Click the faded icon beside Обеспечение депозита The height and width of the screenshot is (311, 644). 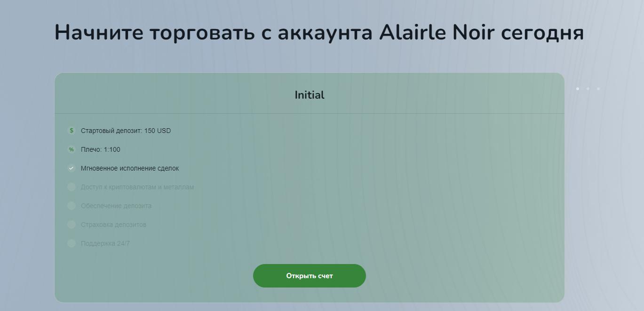[72, 206]
